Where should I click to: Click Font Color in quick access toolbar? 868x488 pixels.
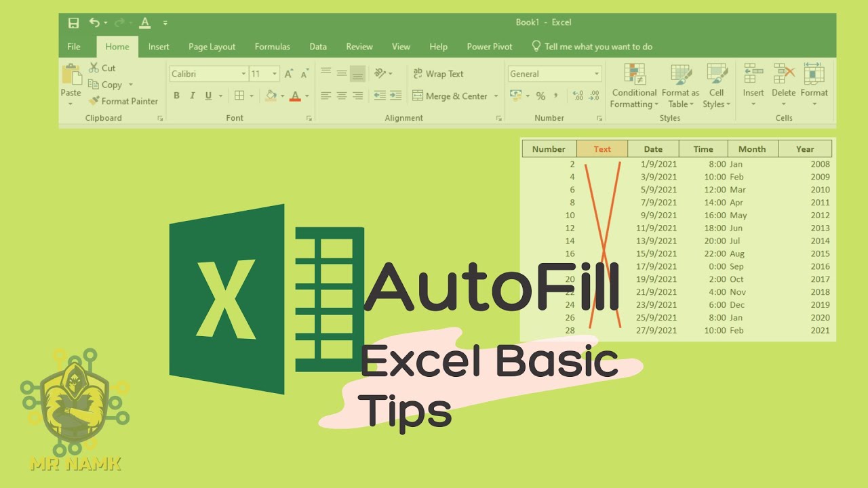click(x=144, y=23)
